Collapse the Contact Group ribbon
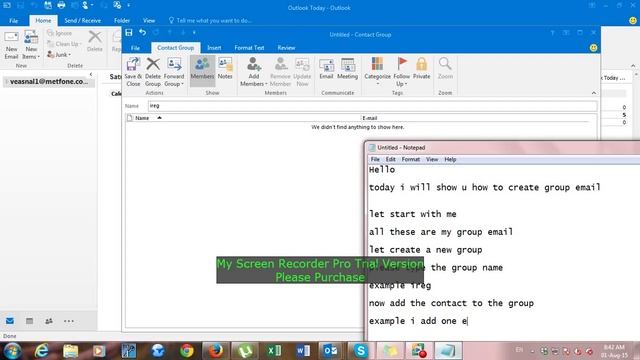 tap(594, 93)
